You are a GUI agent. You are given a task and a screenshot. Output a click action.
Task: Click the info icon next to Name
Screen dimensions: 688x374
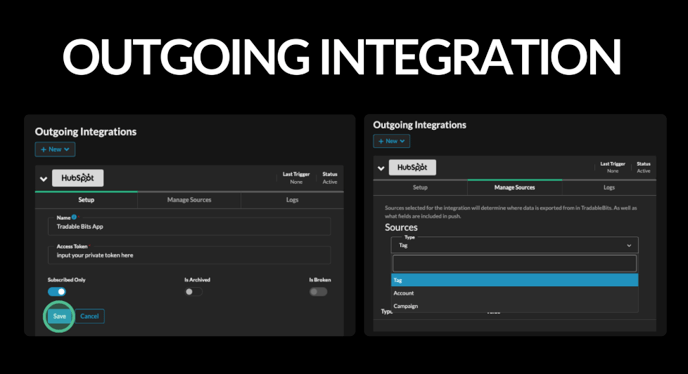[74, 217]
